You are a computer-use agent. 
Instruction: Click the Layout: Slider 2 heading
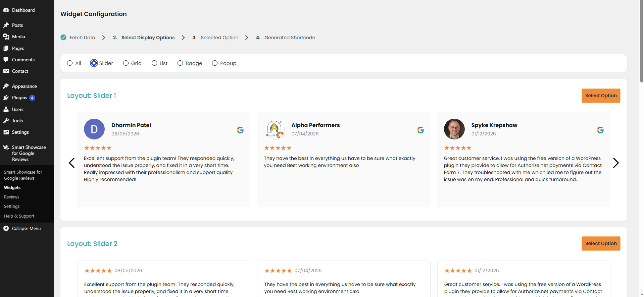(92, 244)
